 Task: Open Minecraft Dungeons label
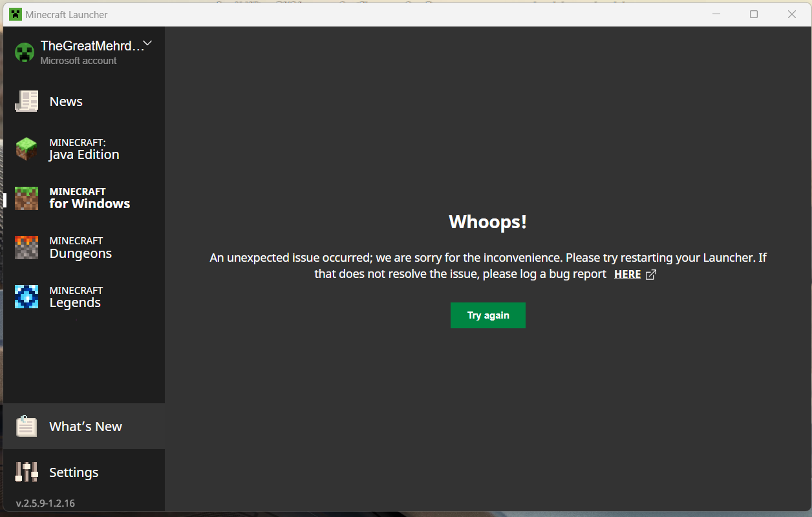tap(80, 248)
